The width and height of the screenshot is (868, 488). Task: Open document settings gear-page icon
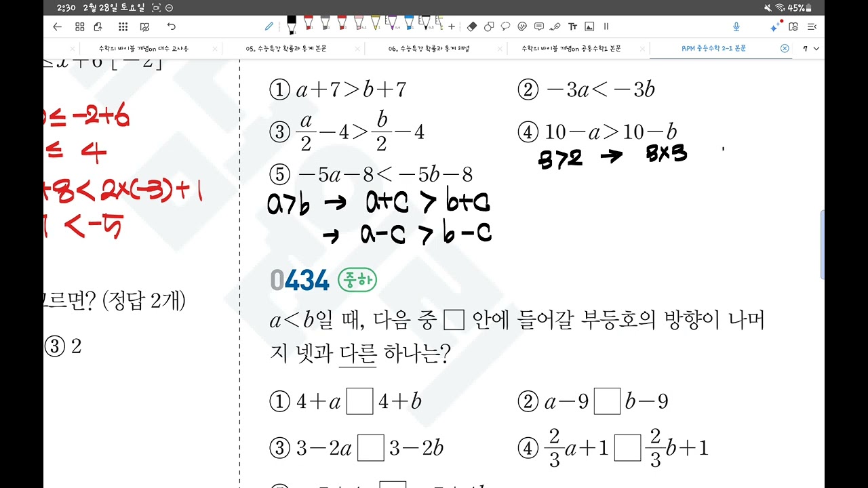pos(794,27)
